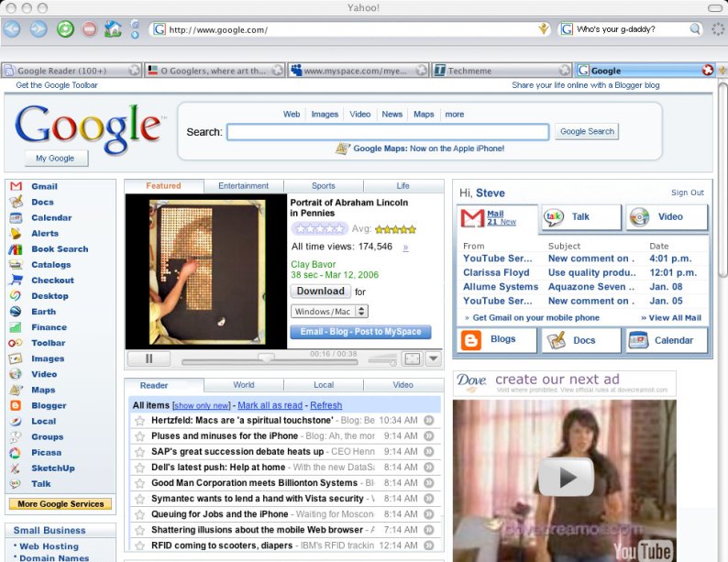Select the Entertainment video tab
This screenshot has width=728, height=562.
pos(243,185)
